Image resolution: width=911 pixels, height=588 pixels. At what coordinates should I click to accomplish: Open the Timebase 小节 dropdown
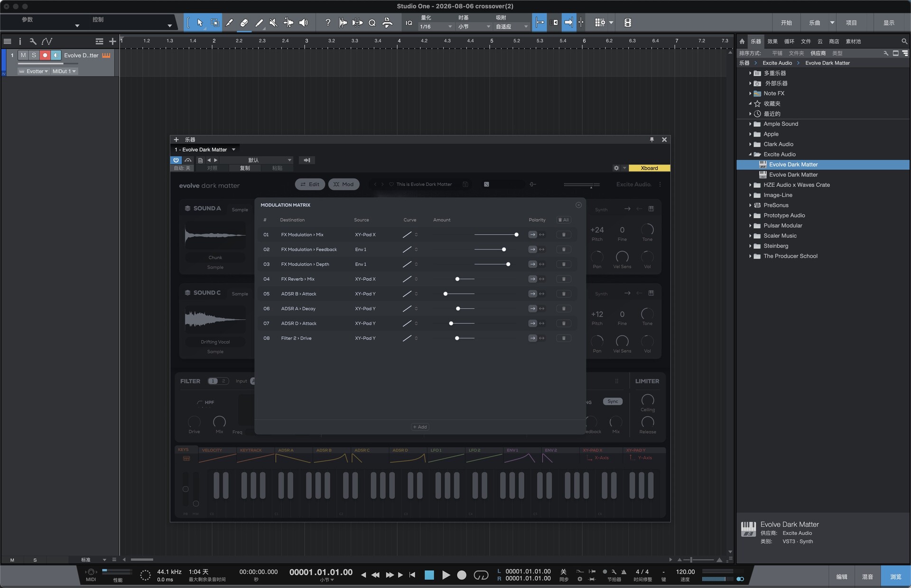[474, 27]
